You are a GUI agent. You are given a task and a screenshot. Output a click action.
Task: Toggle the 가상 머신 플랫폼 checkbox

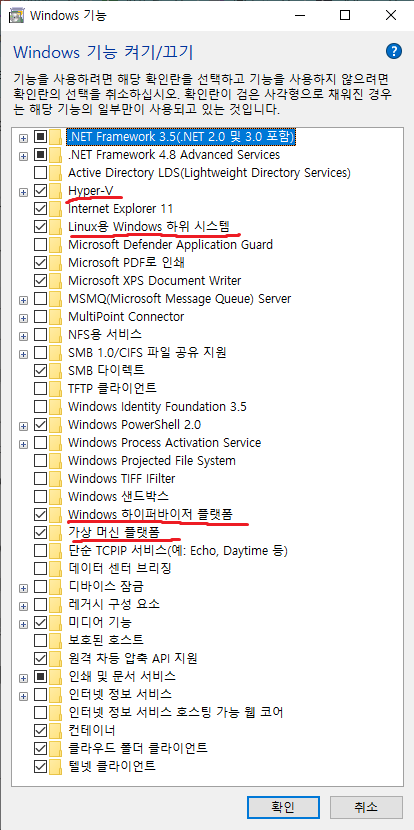point(40,532)
